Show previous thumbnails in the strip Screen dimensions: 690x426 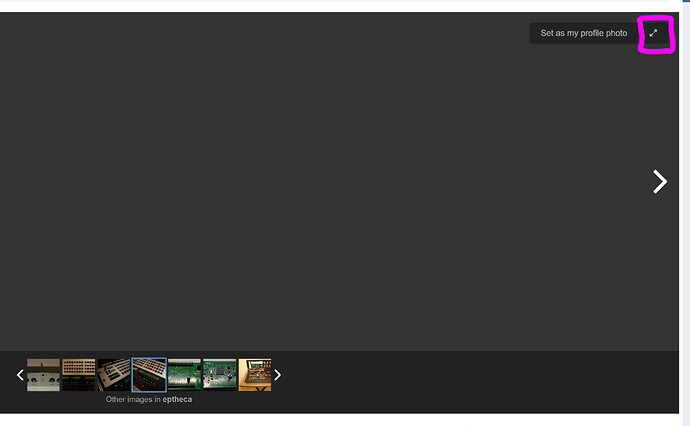(20, 375)
